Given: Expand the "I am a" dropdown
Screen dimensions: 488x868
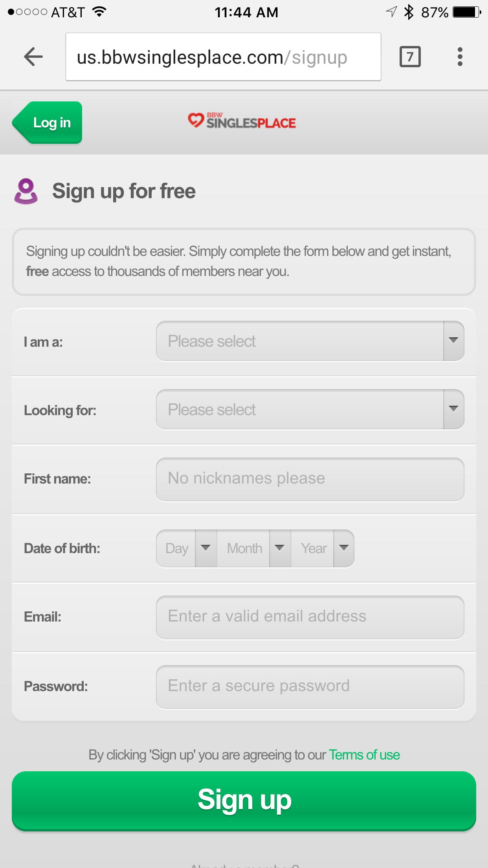Looking at the screenshot, I should click(310, 341).
